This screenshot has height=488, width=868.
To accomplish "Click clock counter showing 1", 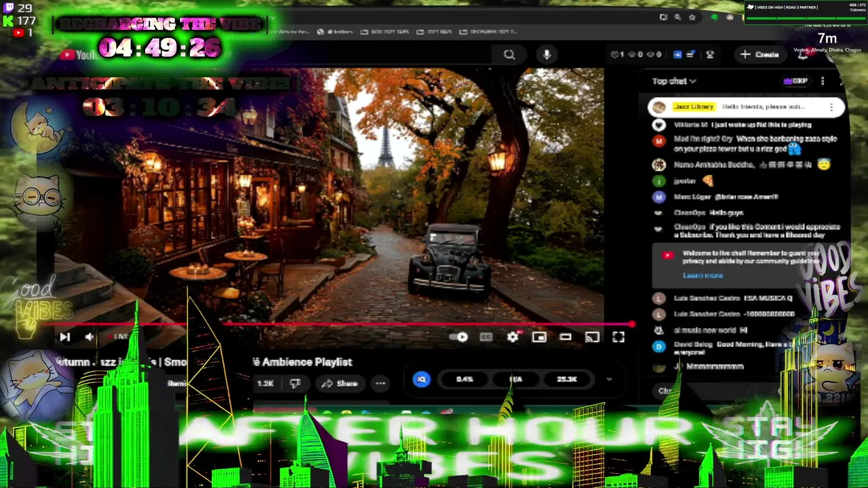I will click(x=618, y=55).
